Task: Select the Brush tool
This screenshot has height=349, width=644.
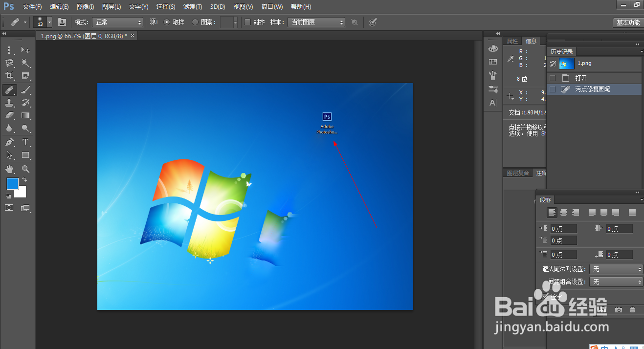Action: 25,89
